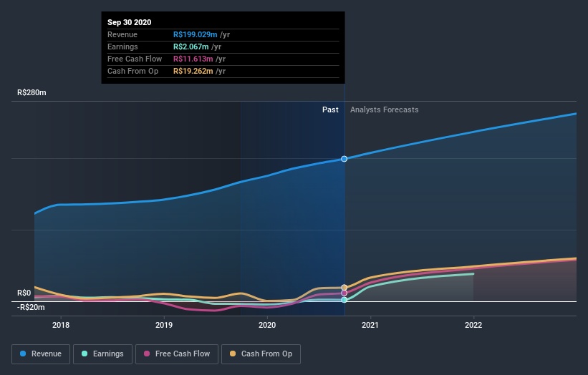Image resolution: width=588 pixels, height=375 pixels.
Task: Toggle the Cash From Op legend button
Action: coord(261,354)
